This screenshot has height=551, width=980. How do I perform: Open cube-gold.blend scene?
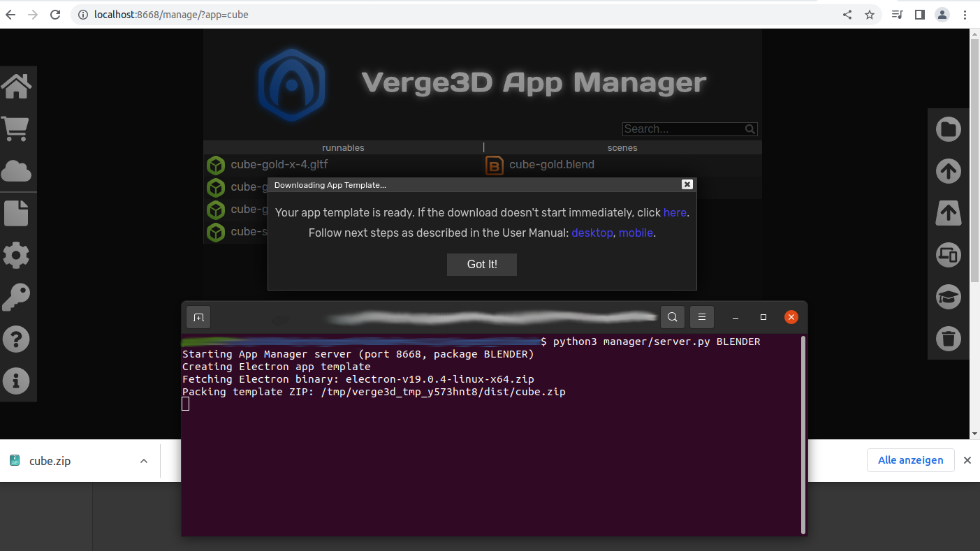pyautogui.click(x=552, y=165)
